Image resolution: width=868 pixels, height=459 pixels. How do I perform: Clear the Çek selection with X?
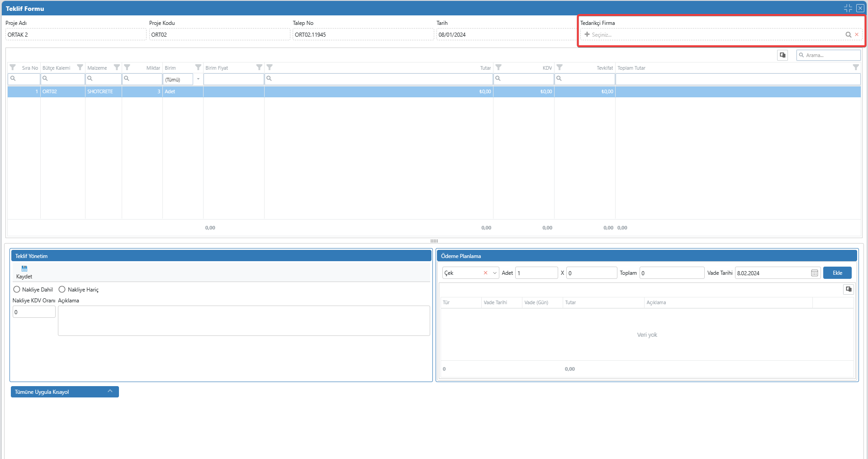[x=485, y=273]
